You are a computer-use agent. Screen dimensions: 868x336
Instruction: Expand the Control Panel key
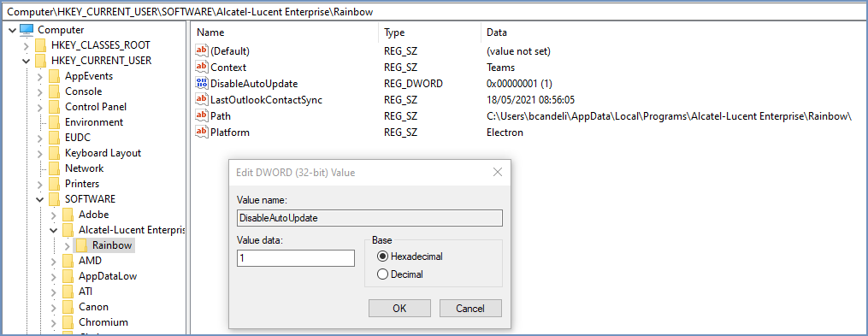[x=40, y=107]
